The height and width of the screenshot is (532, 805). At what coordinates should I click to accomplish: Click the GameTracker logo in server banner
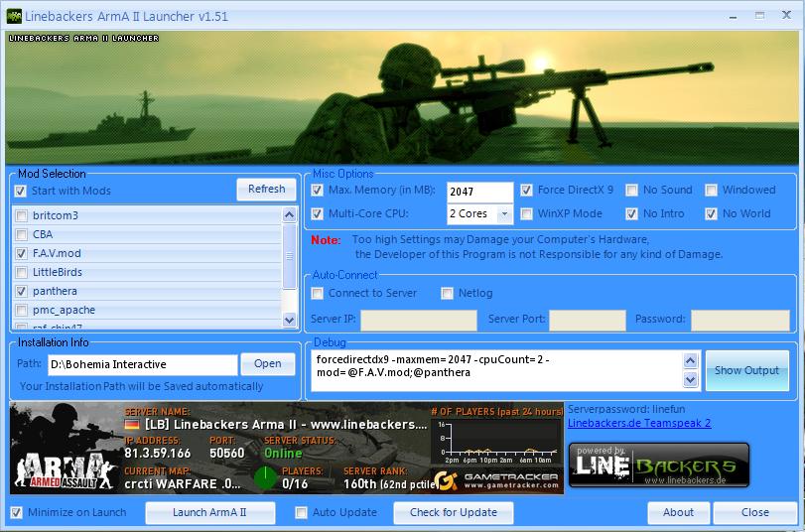(x=497, y=481)
